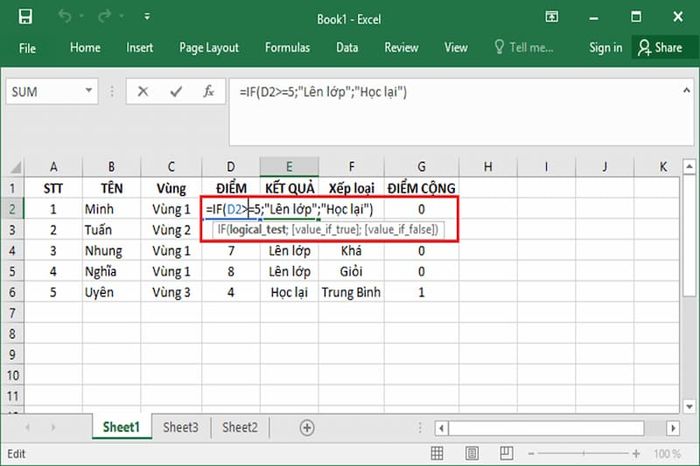Click the cell containing 'Uyên'
The width and height of the screenshot is (700, 466).
pyautogui.click(x=112, y=292)
